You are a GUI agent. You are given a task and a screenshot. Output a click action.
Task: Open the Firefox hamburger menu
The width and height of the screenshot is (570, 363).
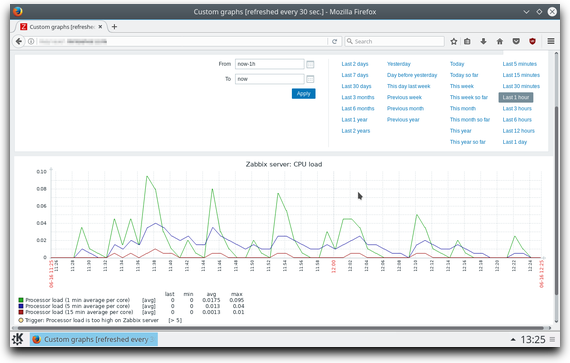(x=551, y=41)
